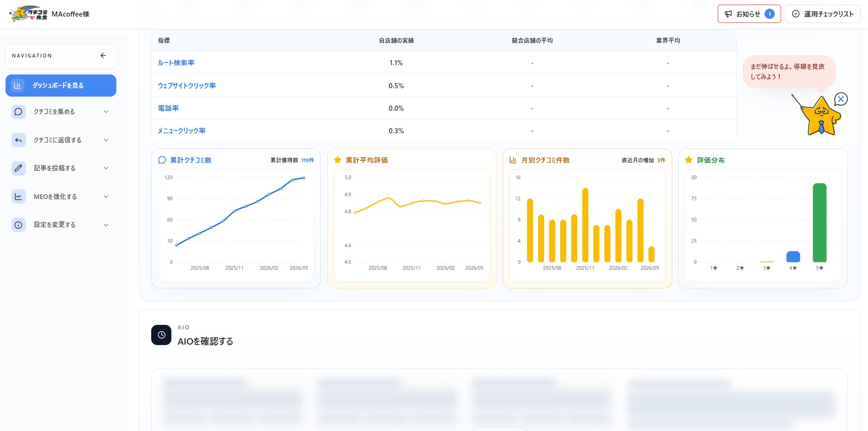Click the info icon for 設定を変更する
The height and width of the screenshot is (431, 868).
pos(18,225)
